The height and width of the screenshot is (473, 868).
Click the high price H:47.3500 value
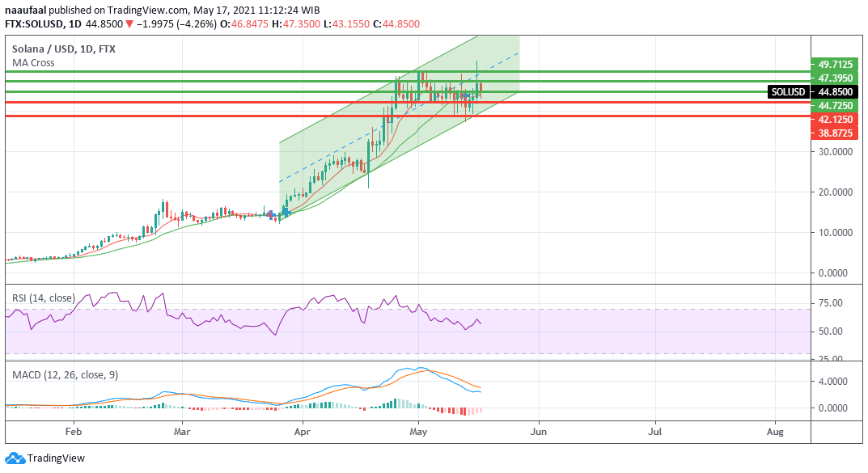295,23
